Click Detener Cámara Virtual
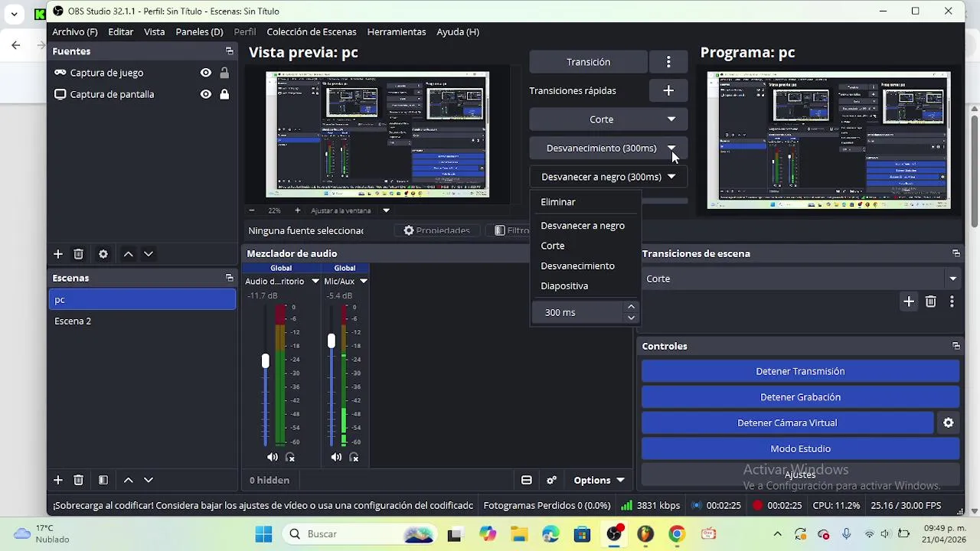Screen dimensions: 980x551 click(787, 422)
